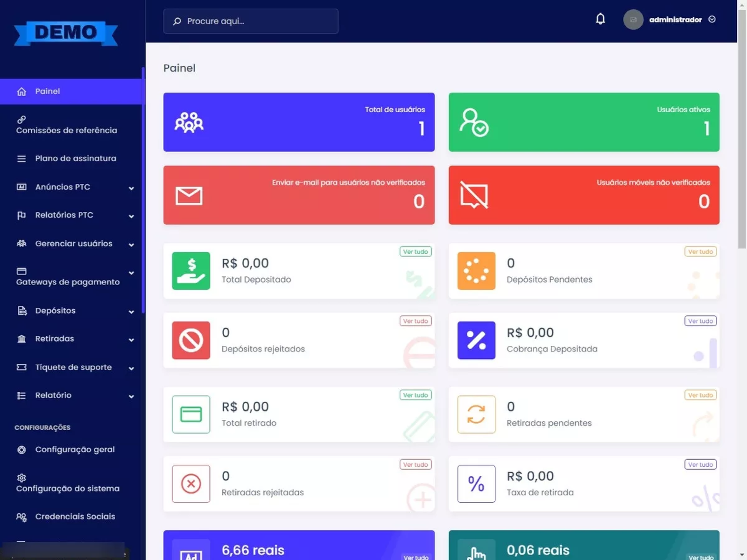Click the orange Depósitos Pendentes spinner icon
Image resolution: width=747 pixels, height=560 pixels.
click(476, 271)
